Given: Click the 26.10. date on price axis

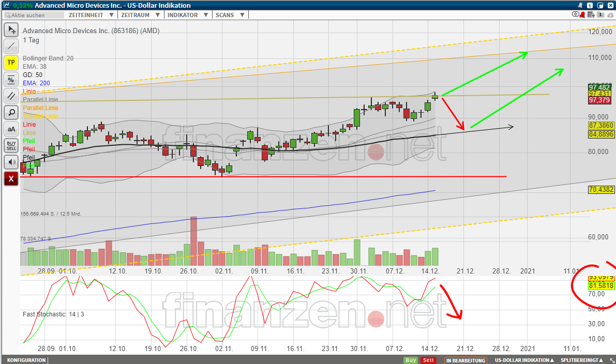Looking at the screenshot, I should pyautogui.click(x=189, y=271).
